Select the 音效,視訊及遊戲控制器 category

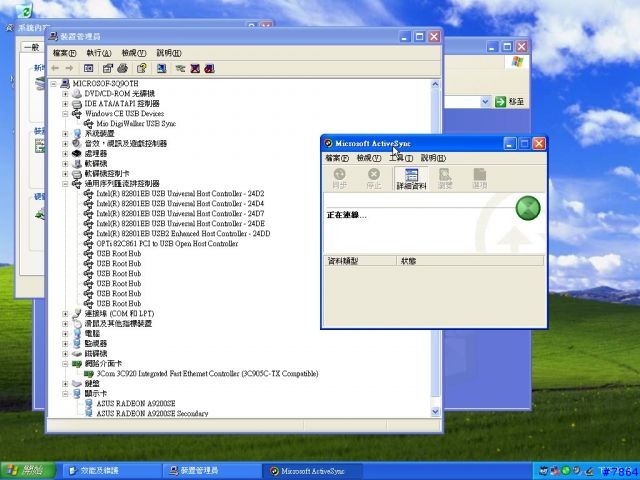(x=126, y=144)
